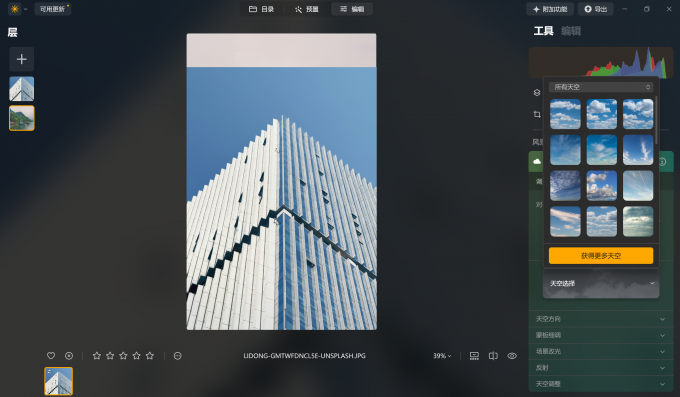Click the reject circle icon beside heart

[69, 356]
